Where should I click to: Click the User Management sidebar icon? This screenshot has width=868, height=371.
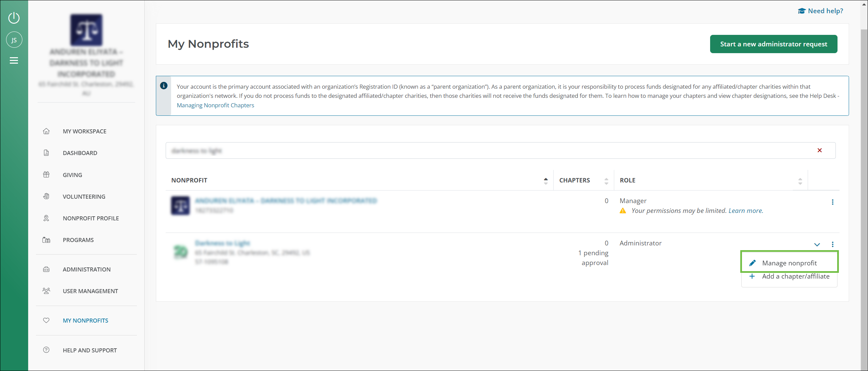click(x=46, y=291)
